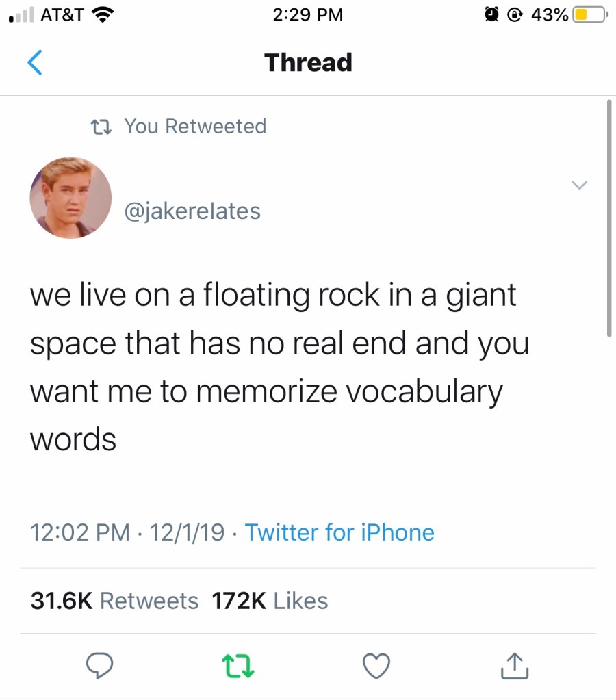The image size is (616, 700).
Task: Tap the Thread header title
Action: (308, 62)
